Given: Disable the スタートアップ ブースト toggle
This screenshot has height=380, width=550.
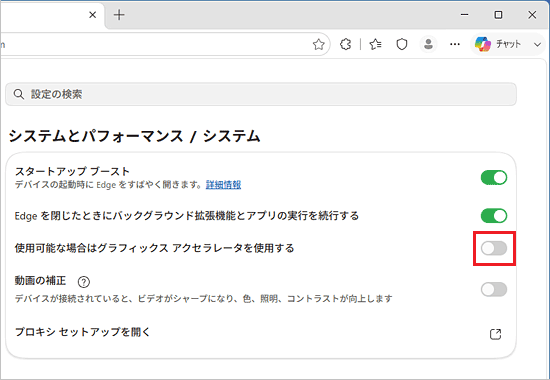Looking at the screenshot, I should pos(494,178).
